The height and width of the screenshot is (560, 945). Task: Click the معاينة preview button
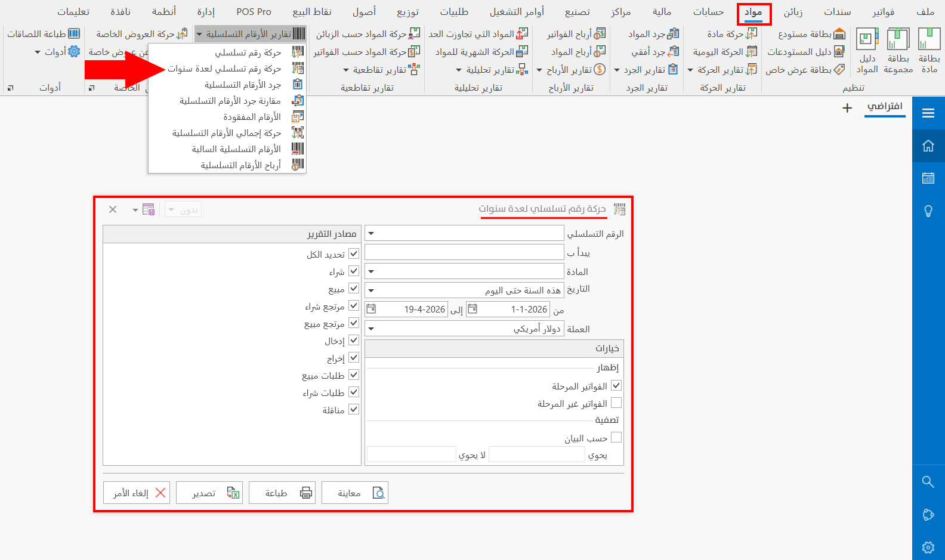tap(355, 493)
